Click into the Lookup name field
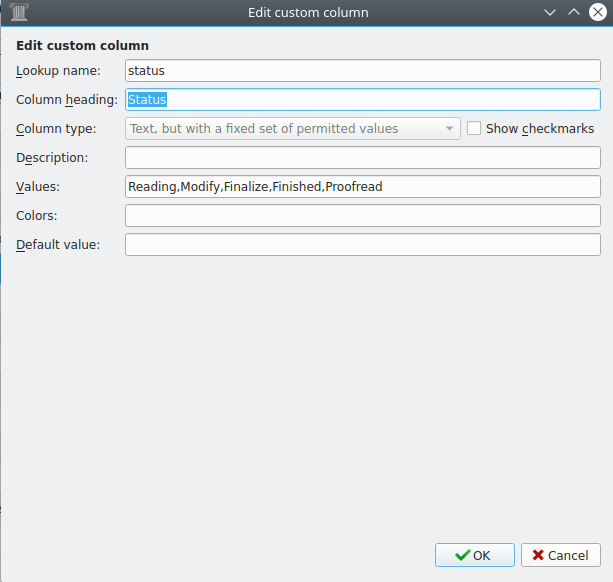 (362, 71)
